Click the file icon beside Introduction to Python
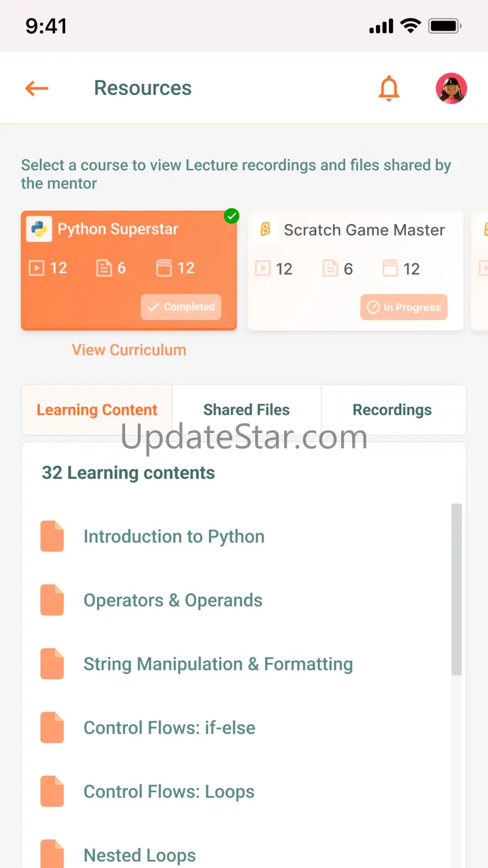The width and height of the screenshot is (488, 868). [53, 536]
